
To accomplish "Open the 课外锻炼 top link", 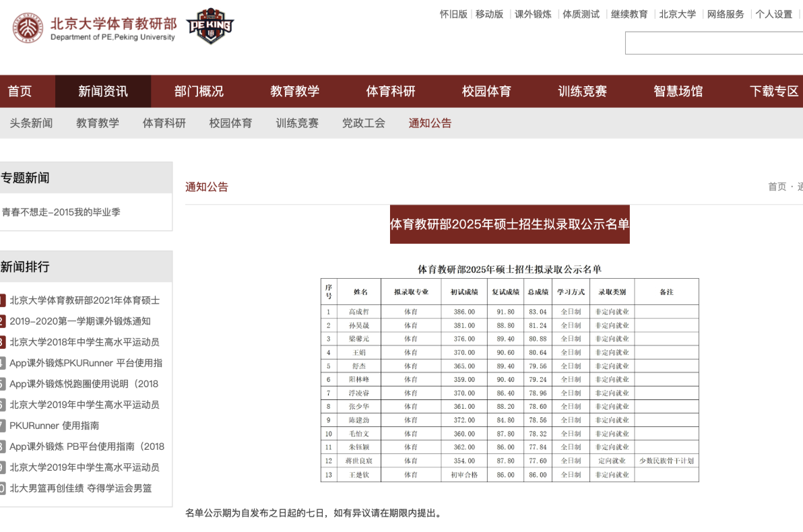I will pyautogui.click(x=533, y=14).
